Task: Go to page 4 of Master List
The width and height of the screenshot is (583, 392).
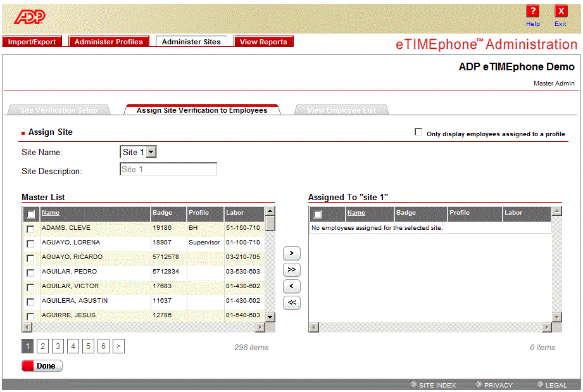Action: tap(73, 346)
